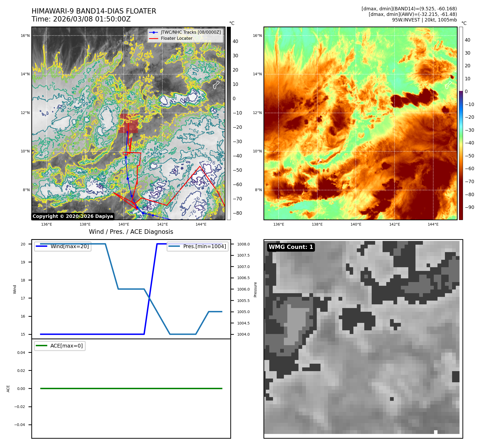Click the green ACE line in the chart

(131, 388)
